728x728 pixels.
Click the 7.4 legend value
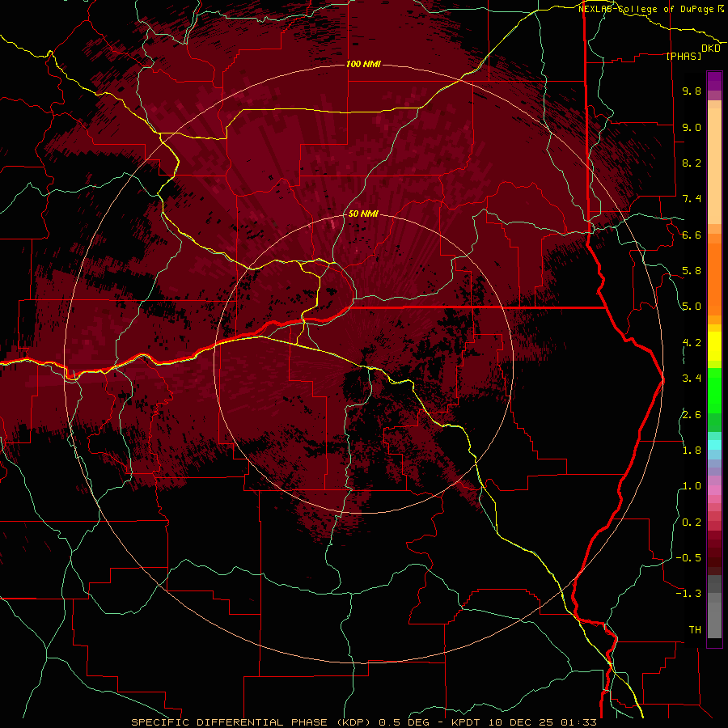(x=692, y=199)
